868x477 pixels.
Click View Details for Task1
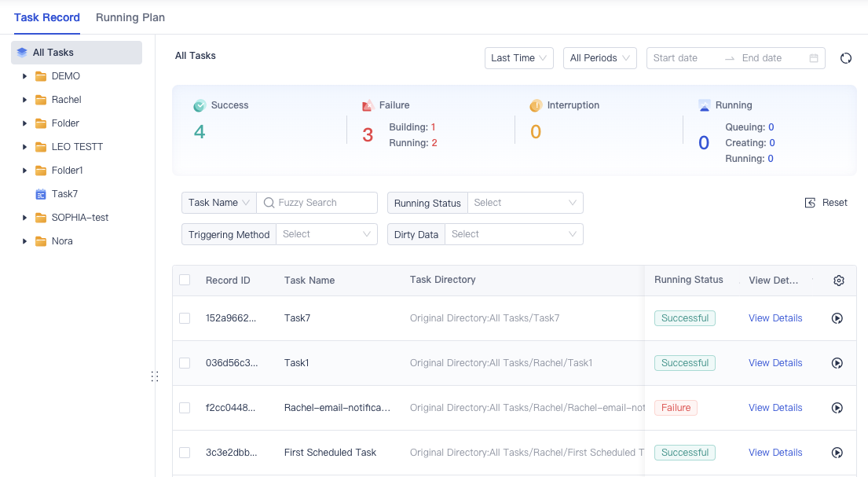pyautogui.click(x=775, y=363)
